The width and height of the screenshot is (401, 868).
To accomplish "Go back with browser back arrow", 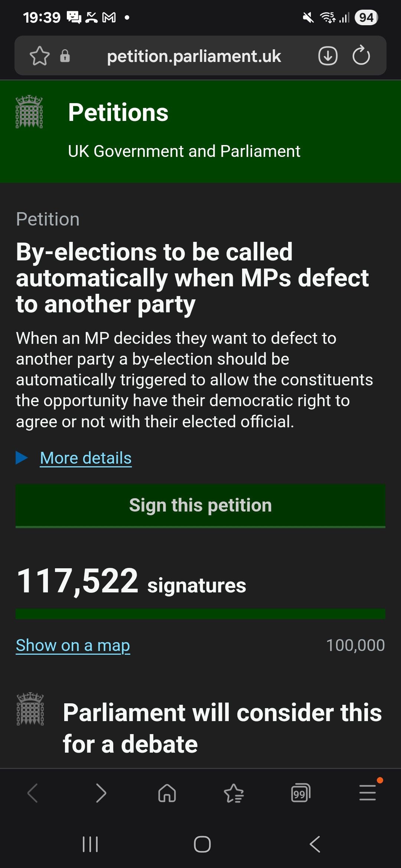I will (33, 793).
